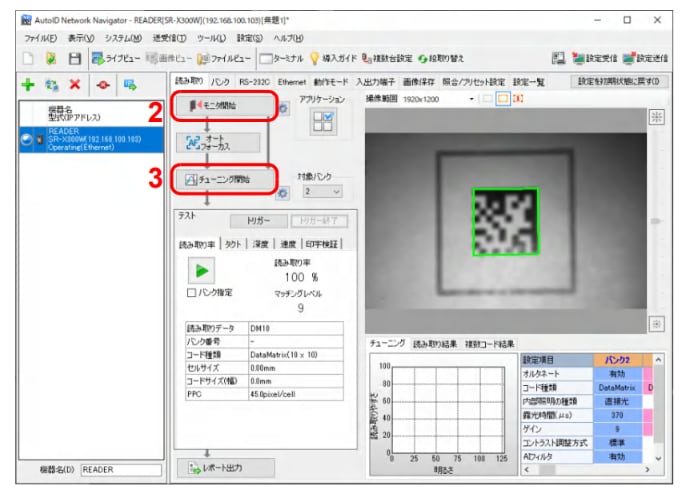
Task: Open 導入ガイド lightbulb guide
Action: 333,58
